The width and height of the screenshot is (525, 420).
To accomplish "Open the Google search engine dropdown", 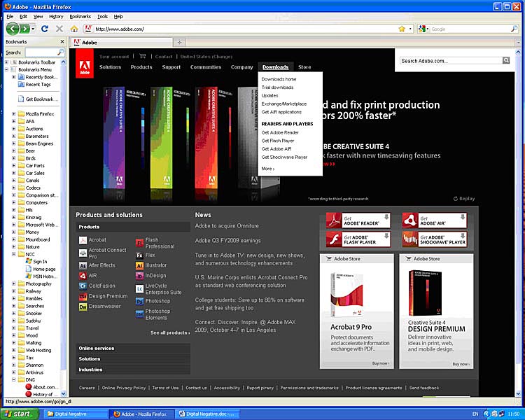I will 422,29.
